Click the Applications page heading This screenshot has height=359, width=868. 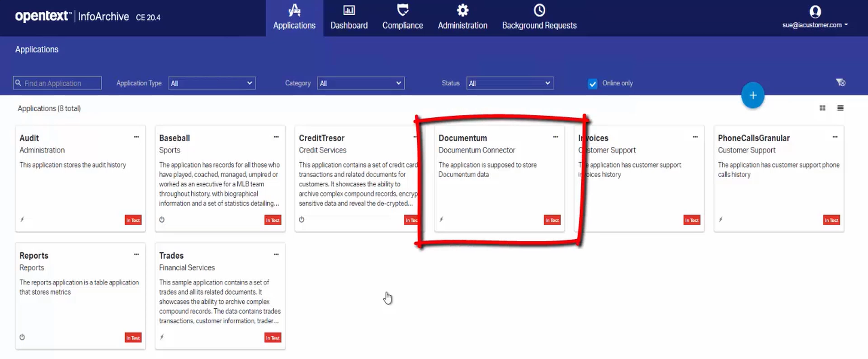pos(37,50)
